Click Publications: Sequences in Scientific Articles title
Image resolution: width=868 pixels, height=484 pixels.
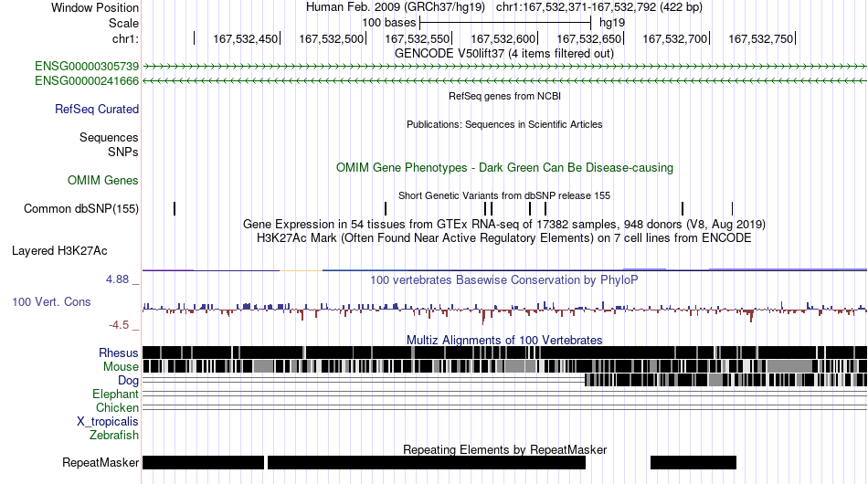pos(504,124)
